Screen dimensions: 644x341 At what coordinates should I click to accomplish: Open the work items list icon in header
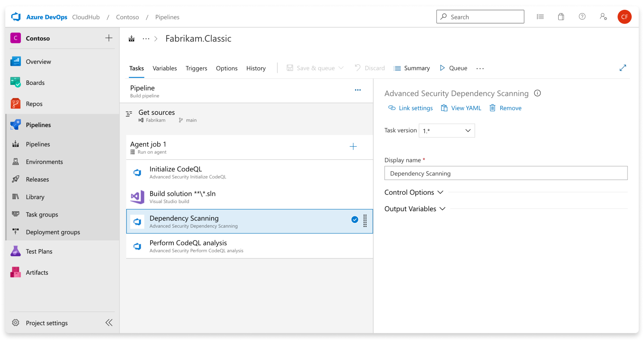[540, 16]
